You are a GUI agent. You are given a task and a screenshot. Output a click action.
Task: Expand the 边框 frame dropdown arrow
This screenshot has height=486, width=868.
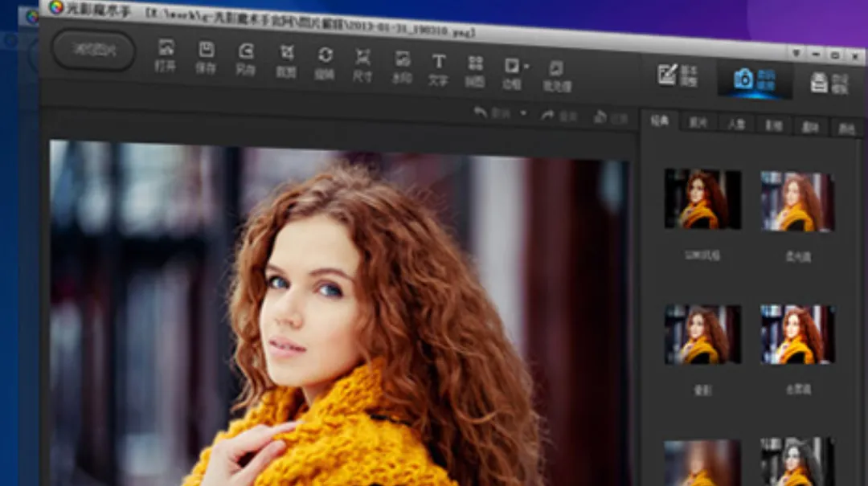[526, 67]
